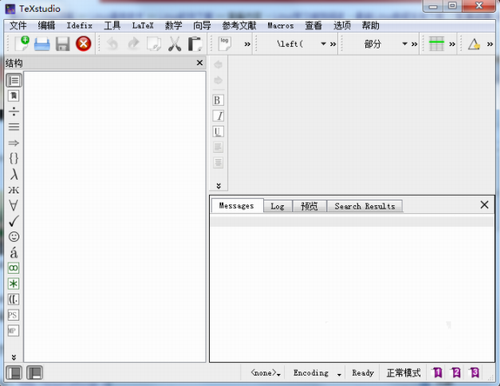Expand more symbol panels in the sidebar
The image size is (500, 386).
(x=14, y=357)
